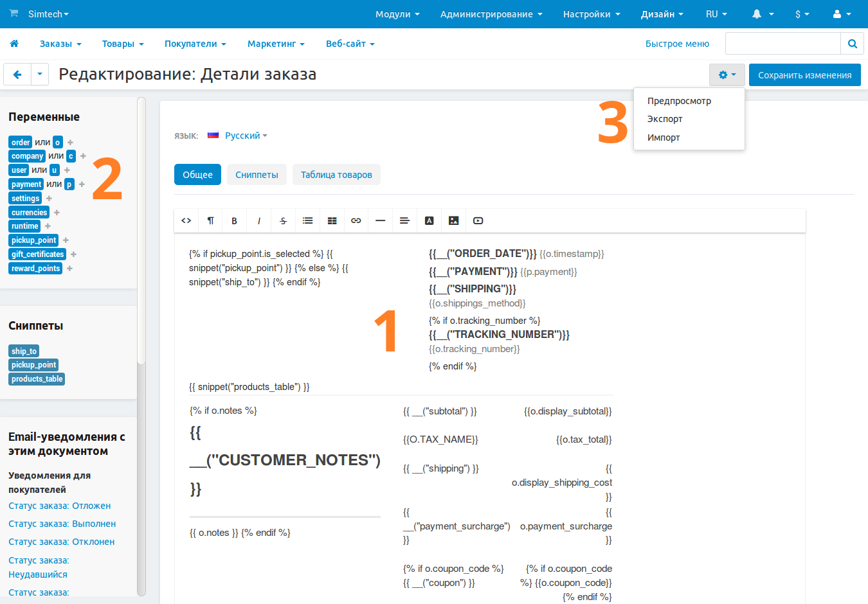Click the search magnifier button
868x604 pixels.
pos(852,44)
